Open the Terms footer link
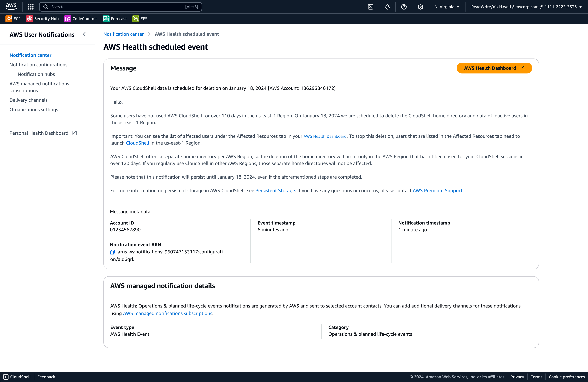 point(536,377)
